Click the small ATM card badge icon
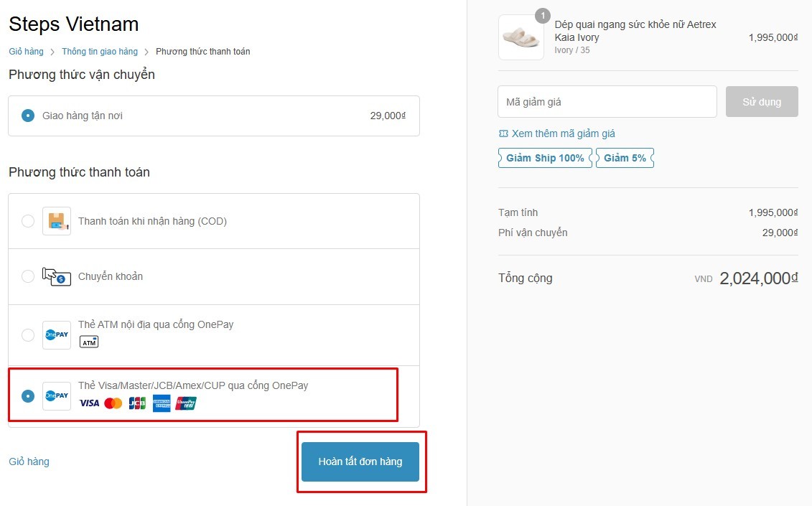Screen dimensions: 812x506 pyautogui.click(x=89, y=342)
